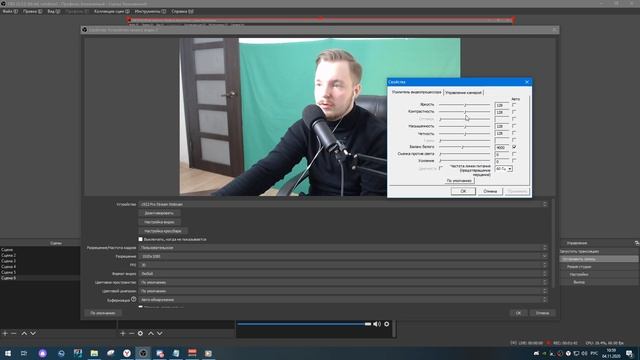Screen dimensions: 640x360
Task: Open audio mixer settings gear icon
Action: (387, 324)
